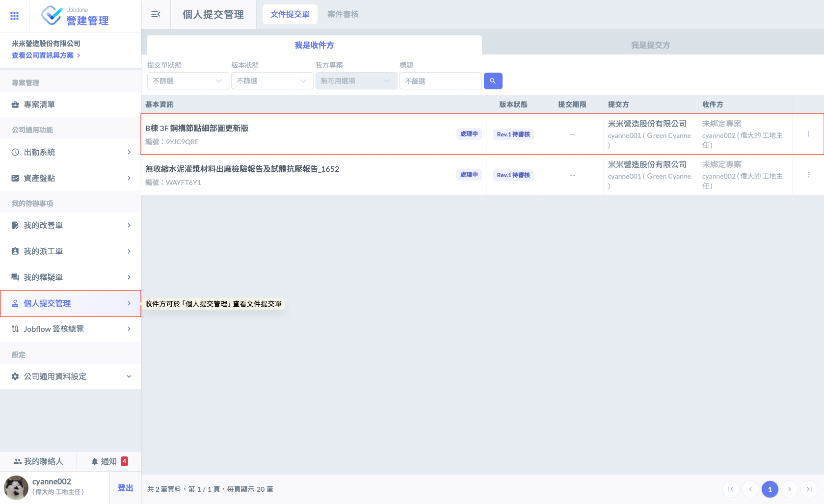Expand the 我的派工單 submenu chevron
Viewport: 824px width, 504px height.
[129, 251]
